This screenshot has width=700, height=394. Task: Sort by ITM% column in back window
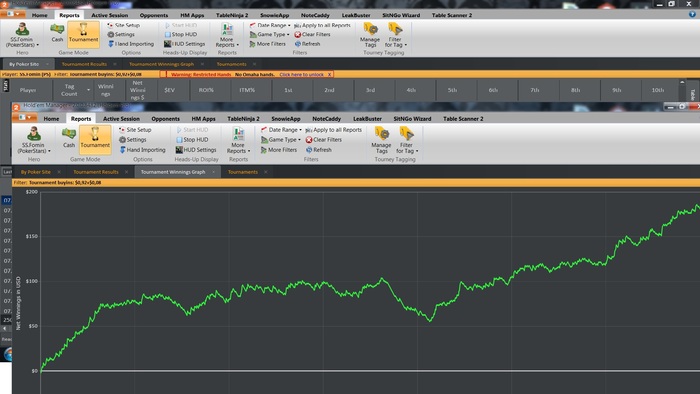(x=247, y=90)
